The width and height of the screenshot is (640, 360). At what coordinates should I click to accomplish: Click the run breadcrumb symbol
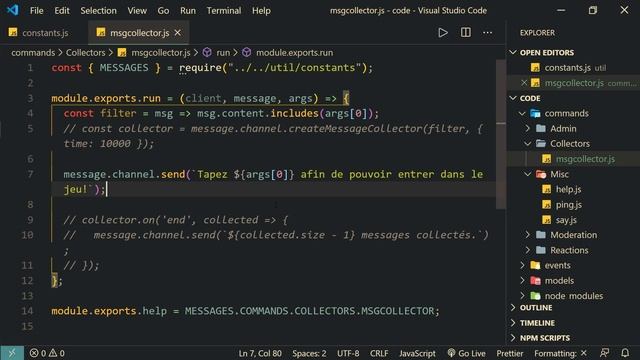(223, 53)
